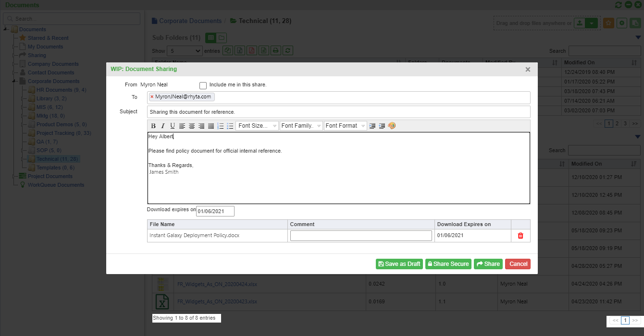Refresh the Documents panel
This screenshot has height=336, width=644.
pyautogui.click(x=619, y=5)
